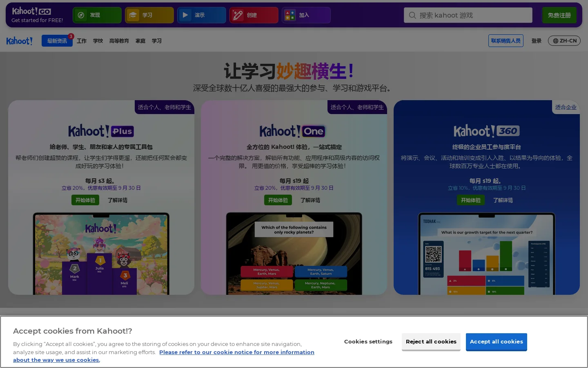Click the 登录 link
This screenshot has width=588, height=368.
(x=537, y=41)
